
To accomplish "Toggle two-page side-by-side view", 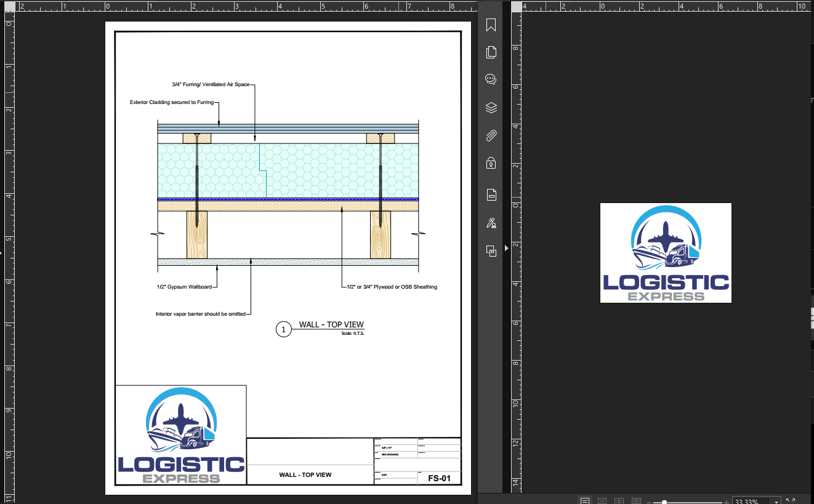I will coord(619,500).
